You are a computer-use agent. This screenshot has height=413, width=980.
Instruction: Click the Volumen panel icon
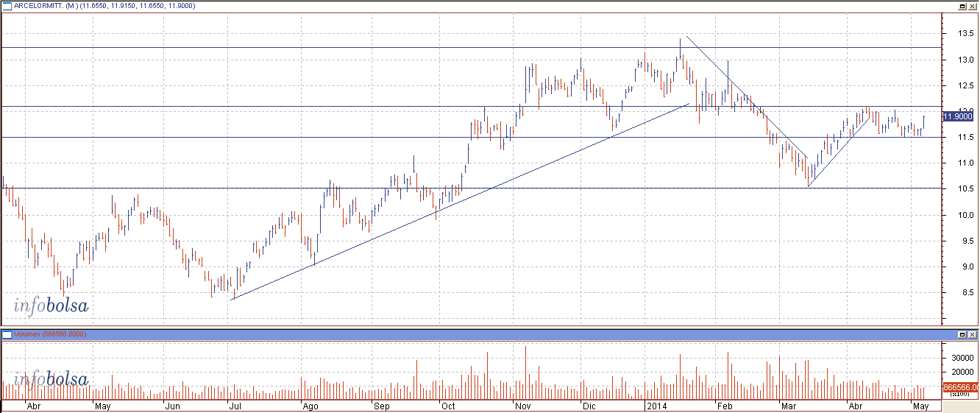point(7,334)
